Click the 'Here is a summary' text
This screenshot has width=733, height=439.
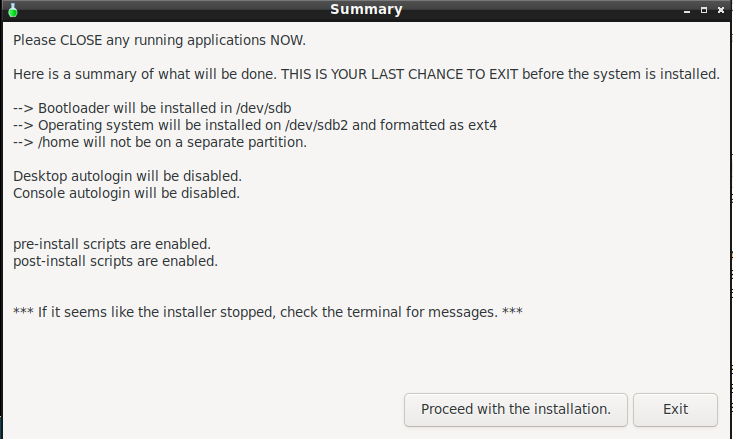click(75, 74)
